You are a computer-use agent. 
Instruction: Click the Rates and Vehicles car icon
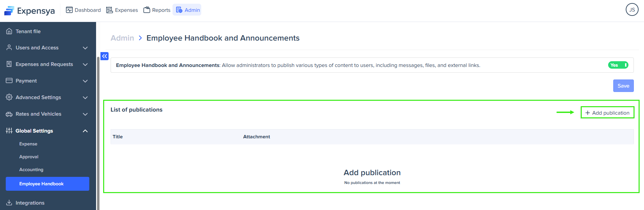9,114
